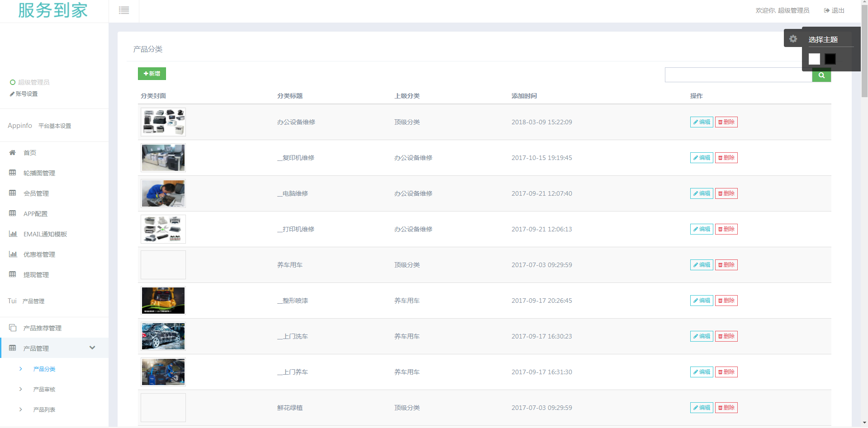Click the table icon beside APP配置
Image resolution: width=868 pixels, height=428 pixels.
coord(13,213)
